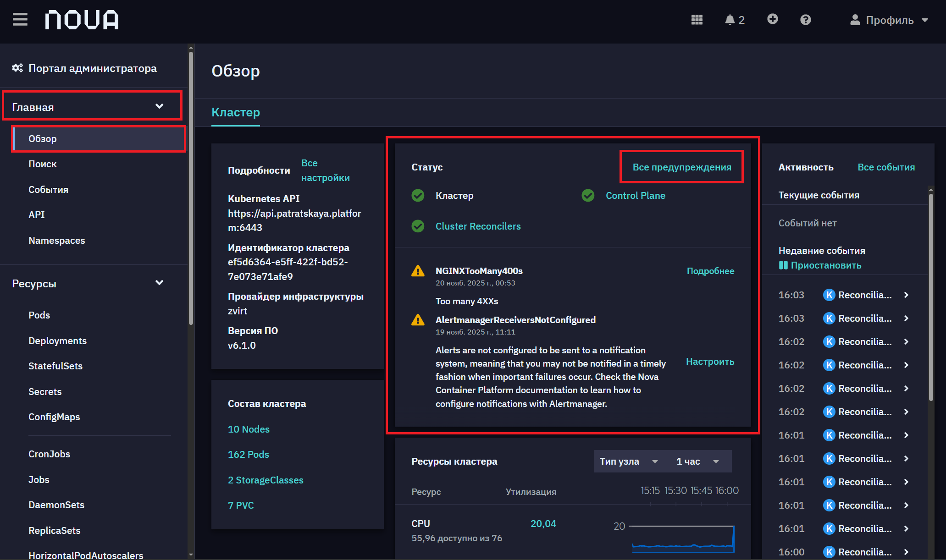This screenshot has width=946, height=560.
Task: Click warning icon beside NGINXTooMany400s
Action: point(418,271)
